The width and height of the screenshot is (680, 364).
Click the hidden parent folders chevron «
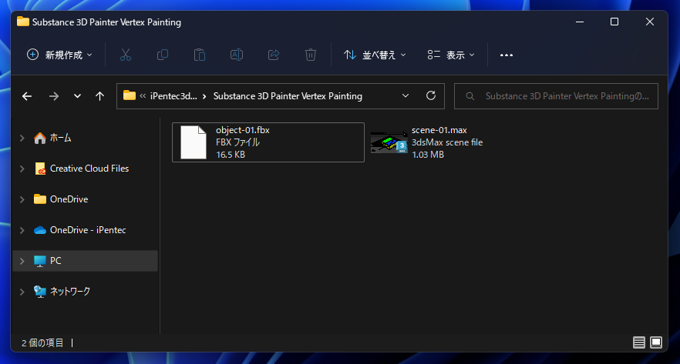click(x=142, y=96)
